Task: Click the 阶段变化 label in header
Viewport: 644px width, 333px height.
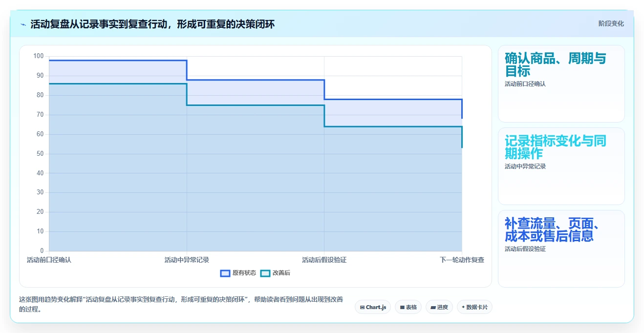Action: coord(611,23)
